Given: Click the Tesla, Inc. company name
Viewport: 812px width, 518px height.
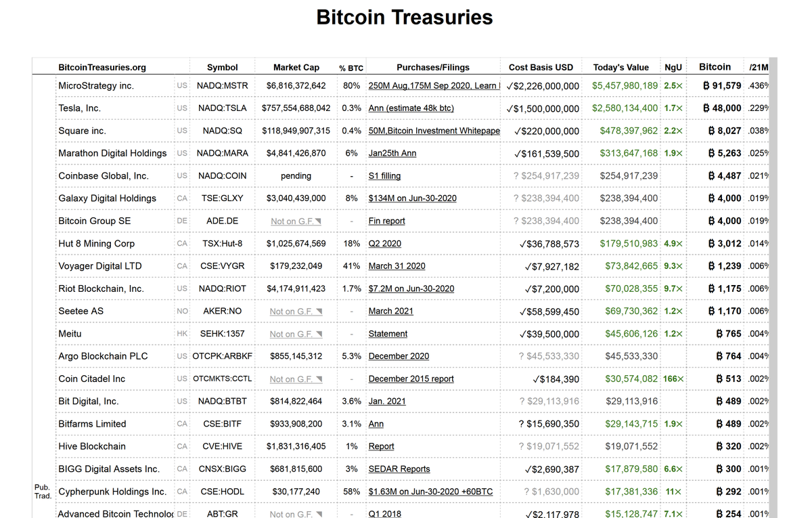Looking at the screenshot, I should [x=79, y=108].
